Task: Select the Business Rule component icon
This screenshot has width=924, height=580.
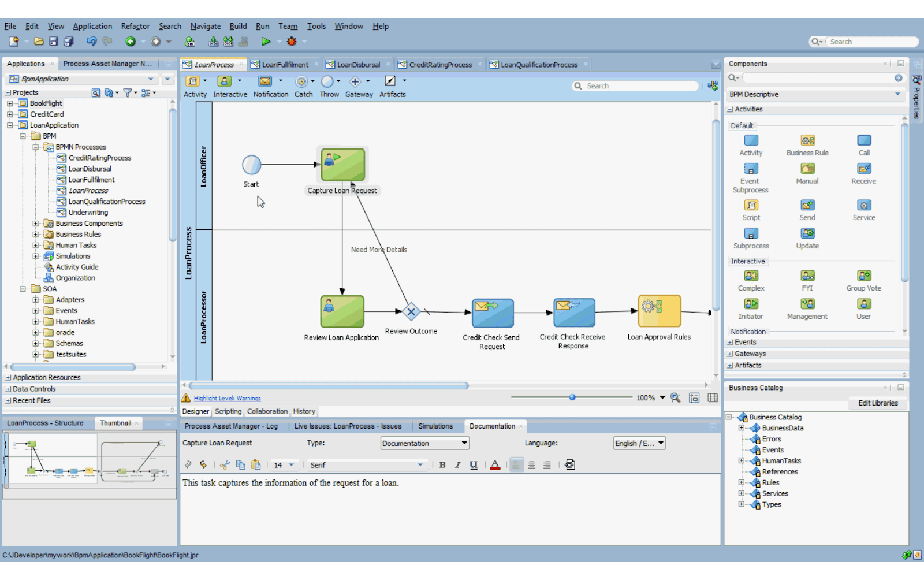Action: (x=807, y=140)
